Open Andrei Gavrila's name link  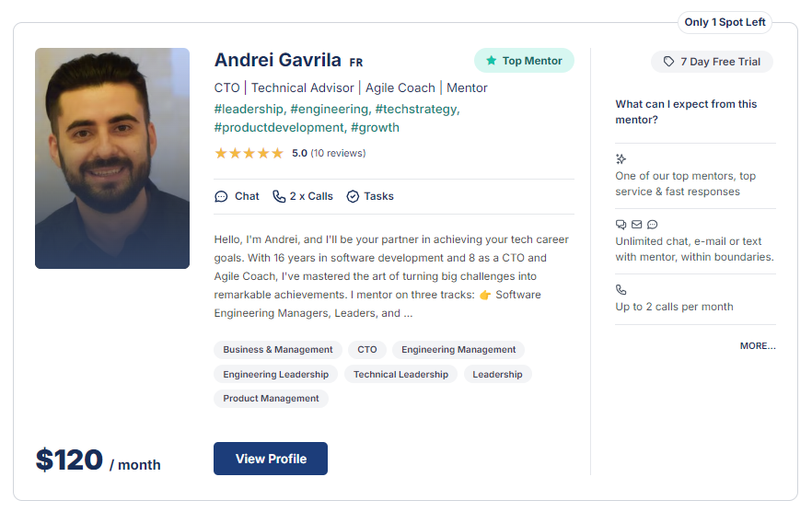[x=278, y=60]
